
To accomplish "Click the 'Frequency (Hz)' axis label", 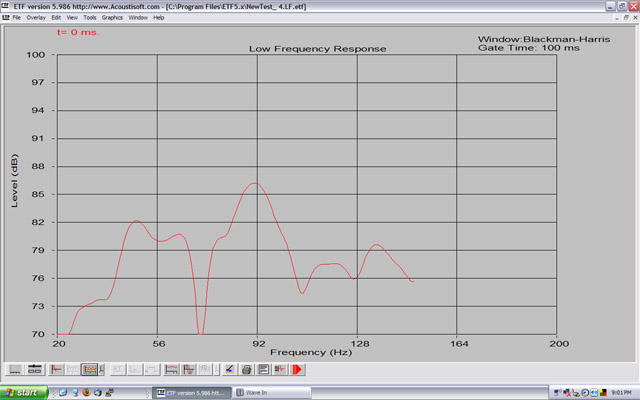I will point(311,352).
